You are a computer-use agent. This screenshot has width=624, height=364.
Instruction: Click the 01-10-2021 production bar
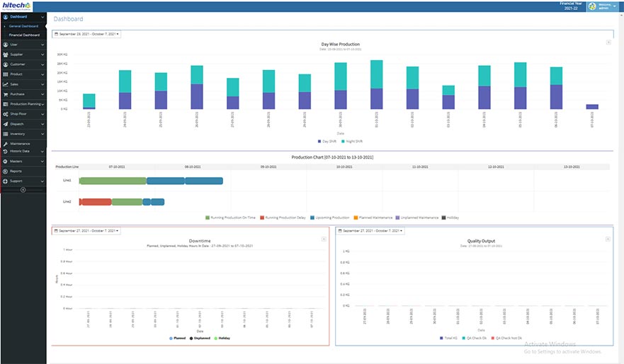(x=377, y=85)
